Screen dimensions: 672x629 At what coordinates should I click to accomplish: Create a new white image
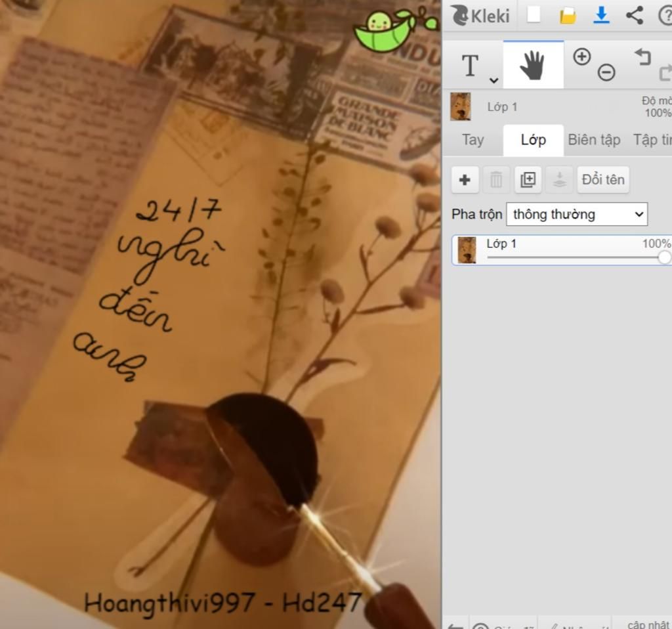pos(534,14)
